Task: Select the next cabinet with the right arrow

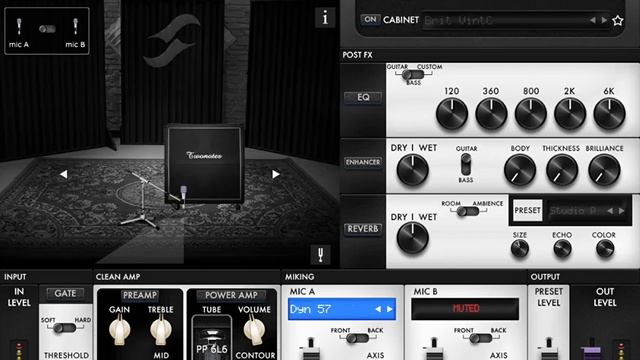Action: pyautogui.click(x=604, y=20)
